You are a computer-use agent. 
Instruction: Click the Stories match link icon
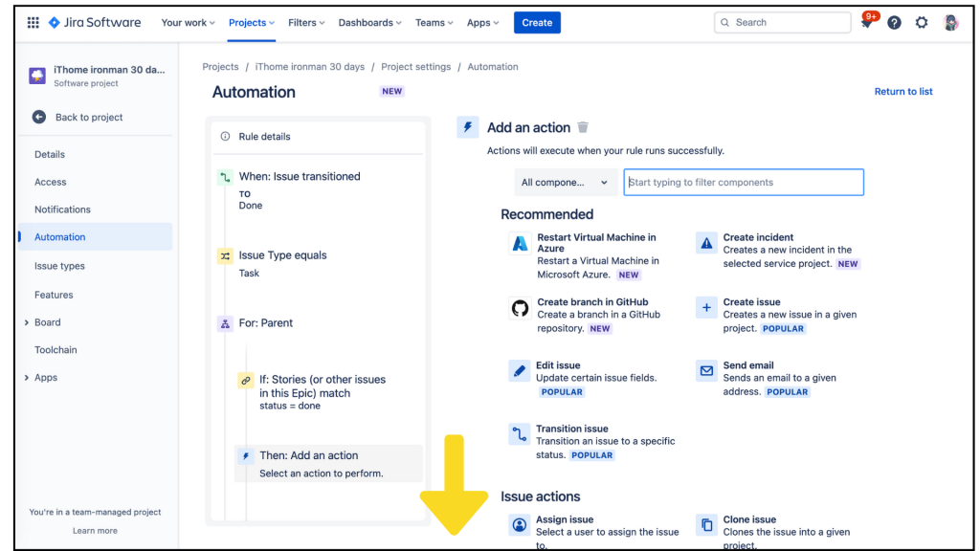click(x=246, y=381)
